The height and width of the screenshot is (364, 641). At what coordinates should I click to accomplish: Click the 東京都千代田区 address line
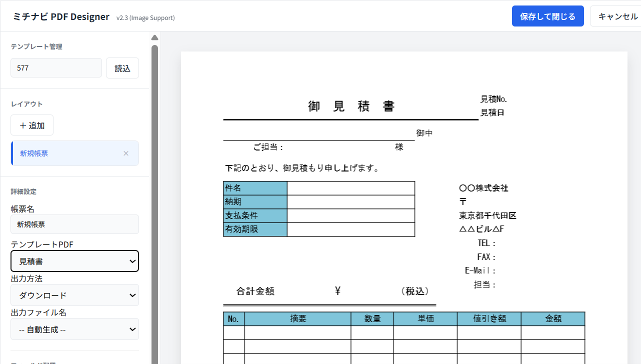[487, 216]
